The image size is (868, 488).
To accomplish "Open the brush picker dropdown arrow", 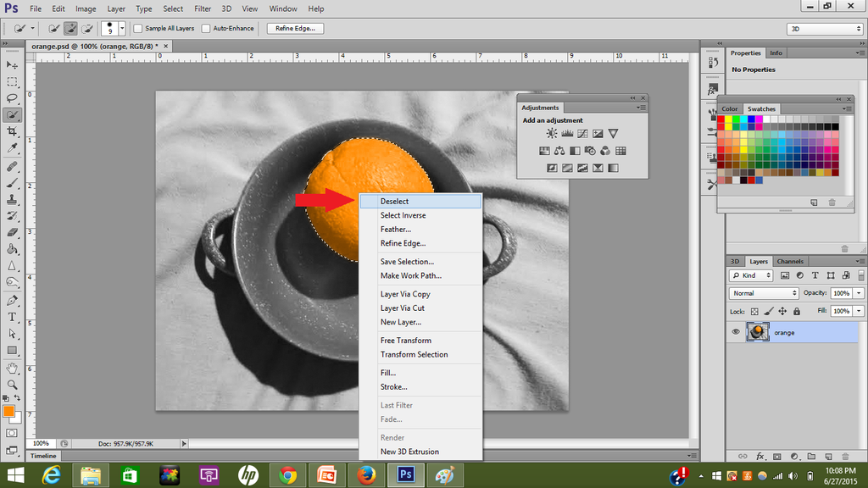I will tap(121, 29).
